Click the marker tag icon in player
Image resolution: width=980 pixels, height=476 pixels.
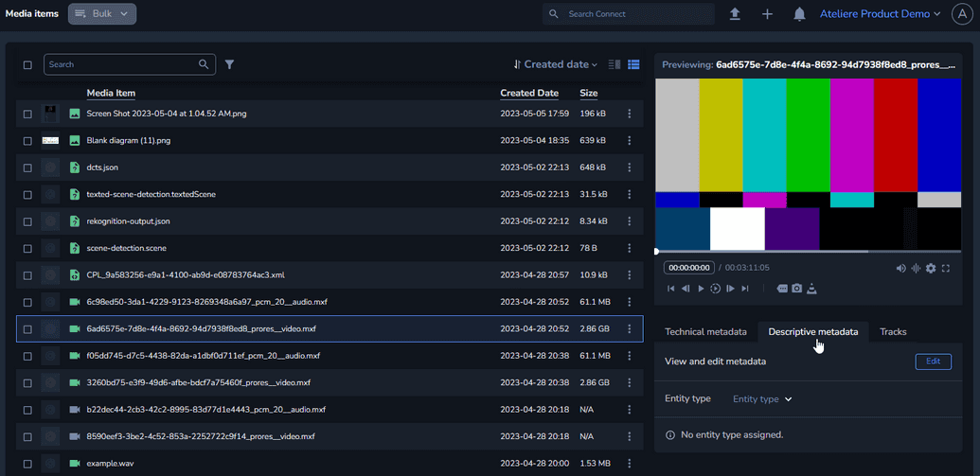pos(782,289)
